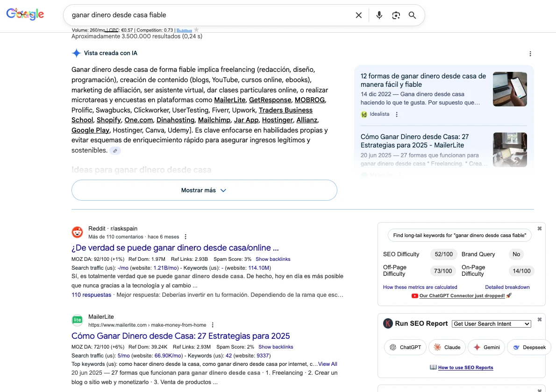Open the Jar App link
556x392 pixels.
[x=246, y=120]
